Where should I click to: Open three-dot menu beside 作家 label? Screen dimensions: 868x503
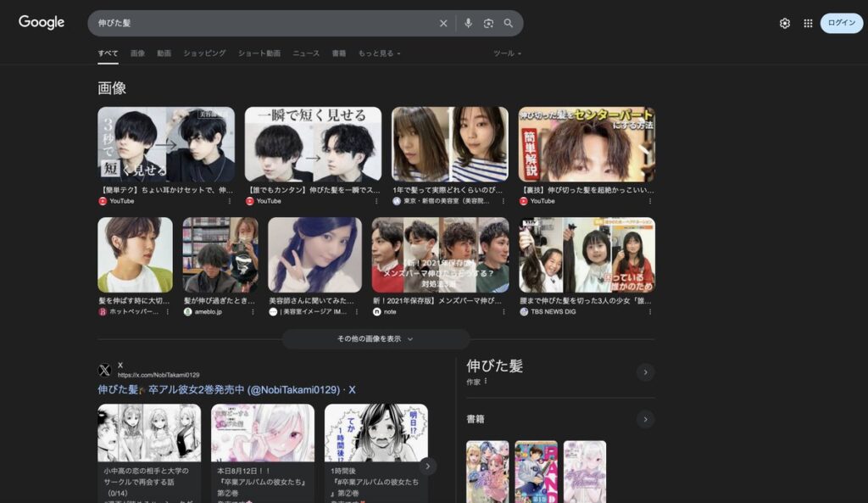click(486, 382)
